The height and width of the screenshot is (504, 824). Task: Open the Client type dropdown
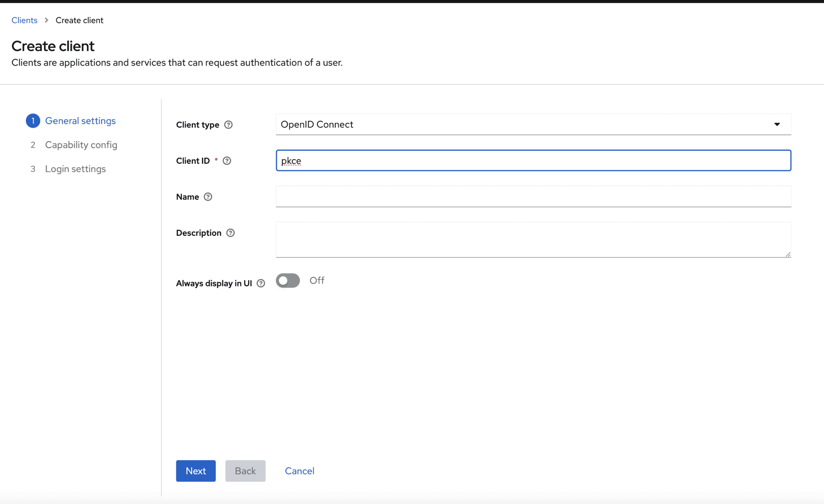[x=533, y=124]
